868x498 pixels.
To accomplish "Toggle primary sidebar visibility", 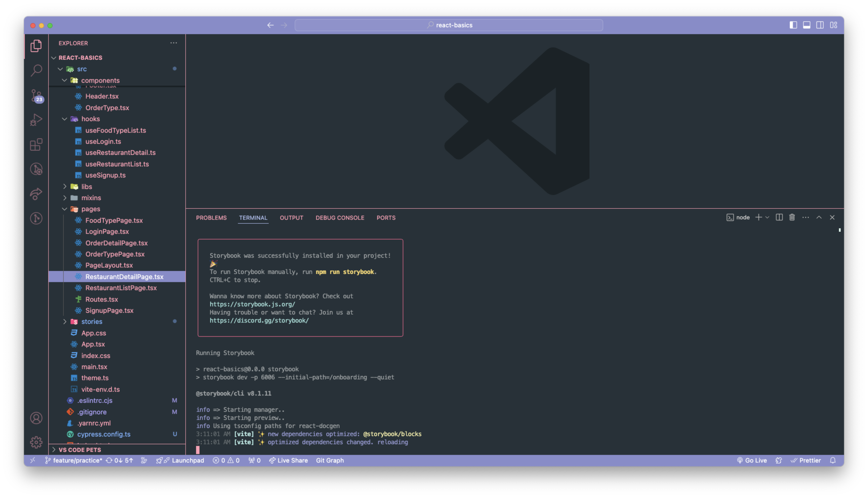I will click(793, 25).
